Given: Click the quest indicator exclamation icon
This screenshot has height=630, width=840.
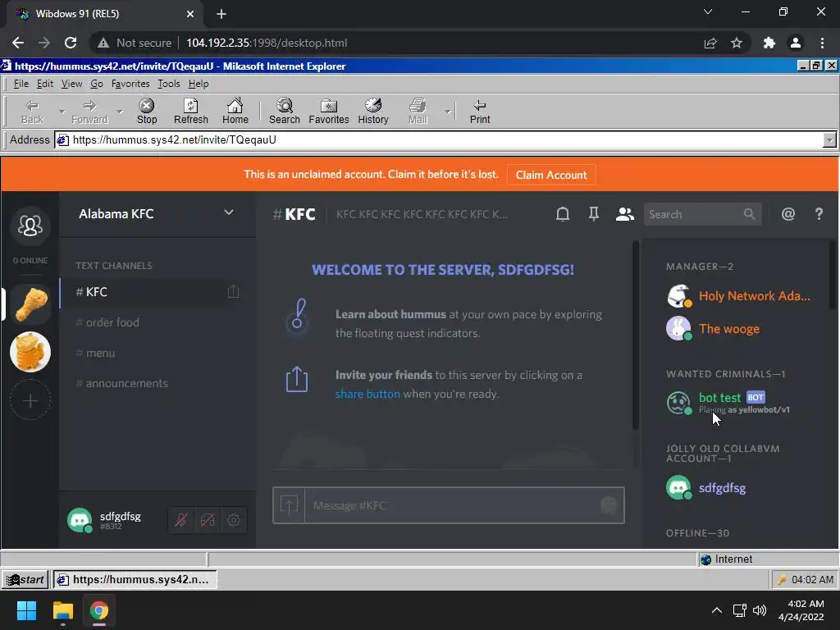Looking at the screenshot, I should pyautogui.click(x=297, y=316).
